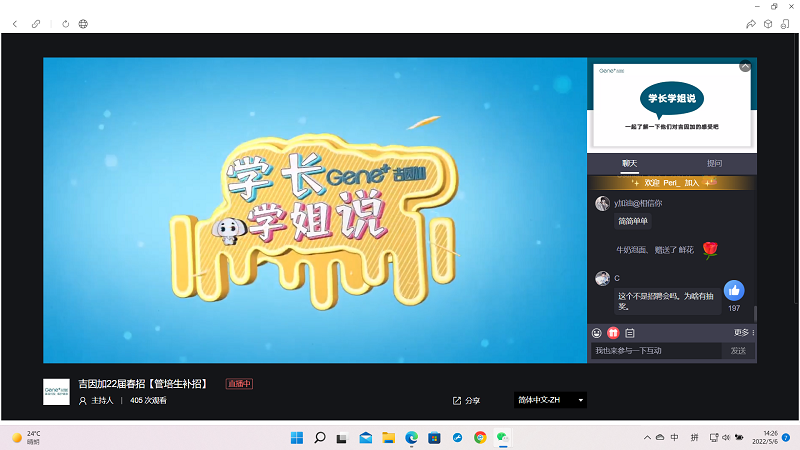Open the emoji picker in chat

597,332
